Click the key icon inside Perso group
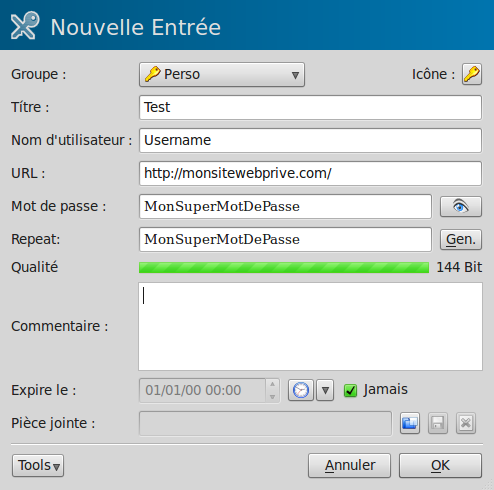The height and width of the screenshot is (490, 494). [152, 74]
